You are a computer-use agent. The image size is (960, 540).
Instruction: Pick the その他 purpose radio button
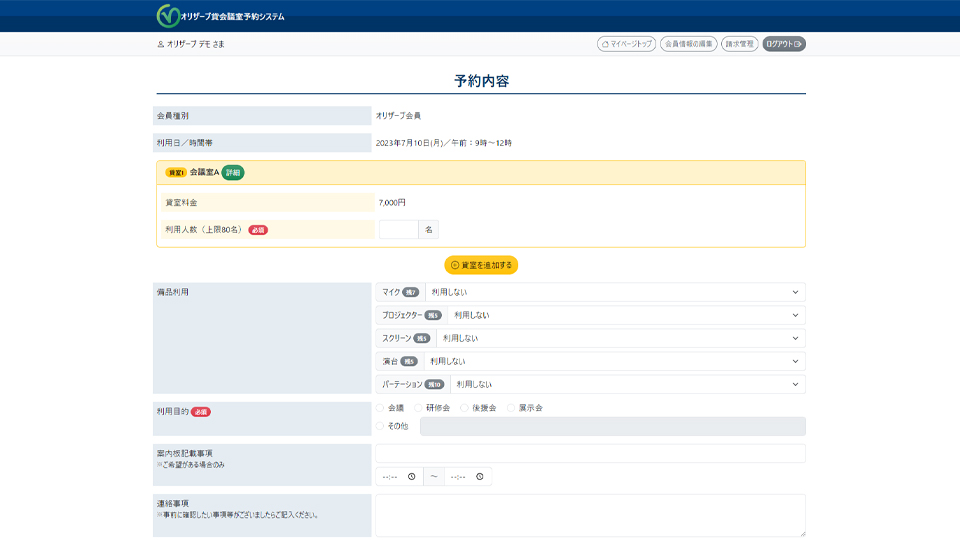coord(380,426)
